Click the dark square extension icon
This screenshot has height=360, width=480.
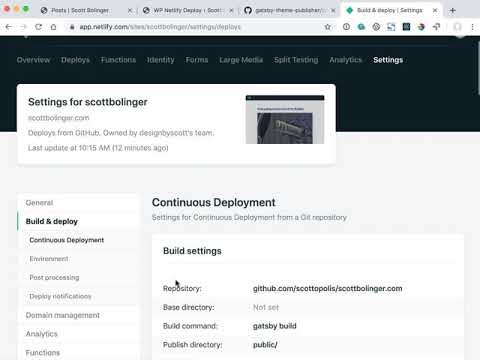pos(406,27)
